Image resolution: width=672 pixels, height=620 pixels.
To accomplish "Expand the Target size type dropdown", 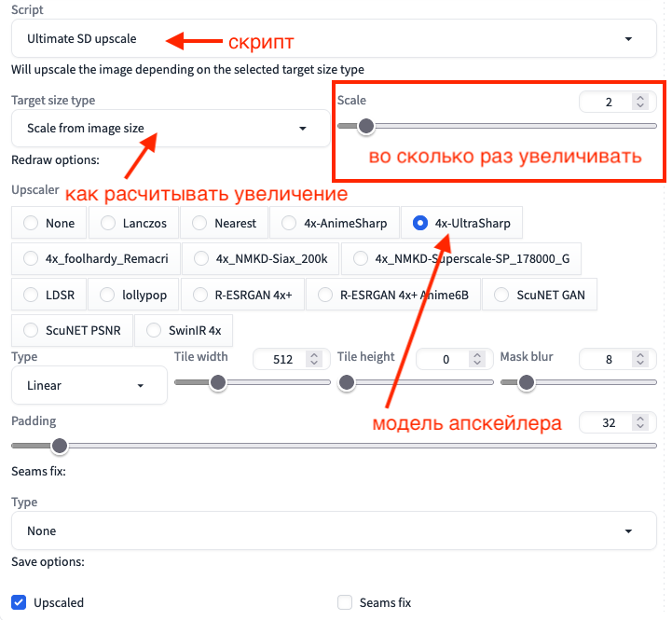I will click(x=170, y=129).
